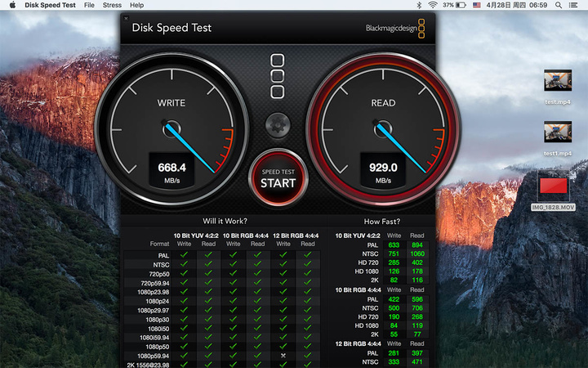This screenshot has width=588, height=368.
Task: Click the 1080p24 format row label
Action: click(x=157, y=301)
